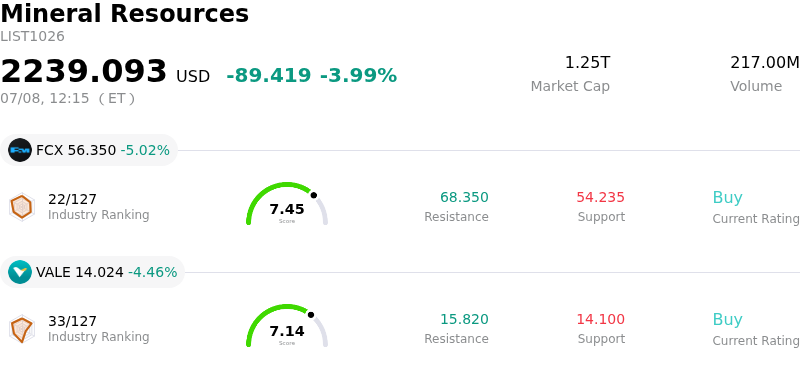
Task: Click the Mineral Resources title
Action: [124, 14]
